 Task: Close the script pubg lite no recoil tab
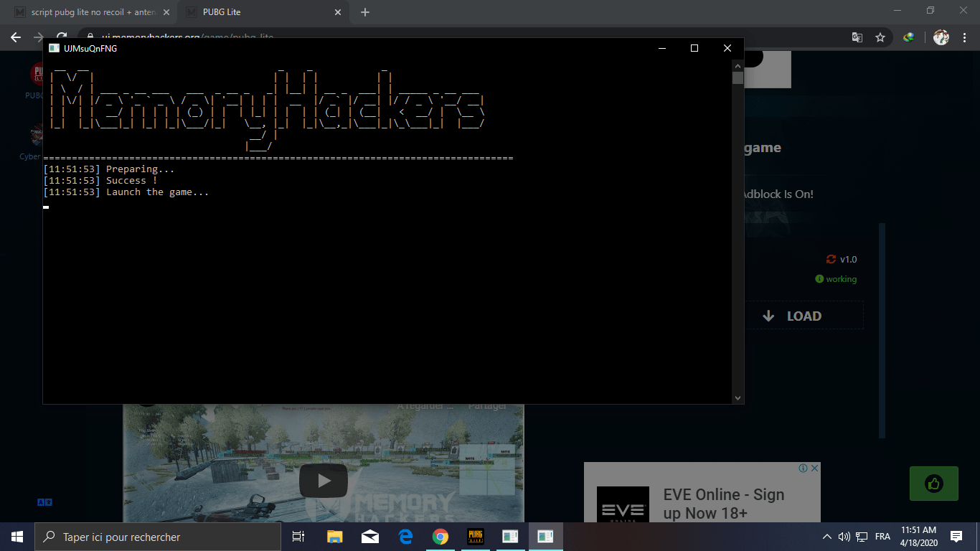tap(166, 12)
